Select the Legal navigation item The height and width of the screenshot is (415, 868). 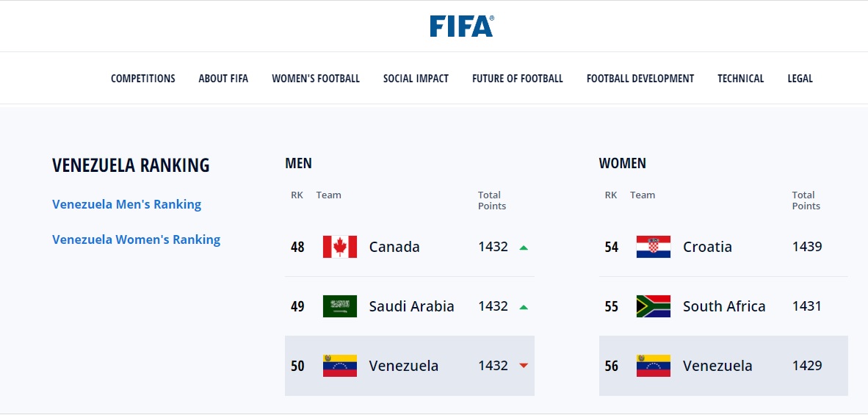[x=800, y=79]
